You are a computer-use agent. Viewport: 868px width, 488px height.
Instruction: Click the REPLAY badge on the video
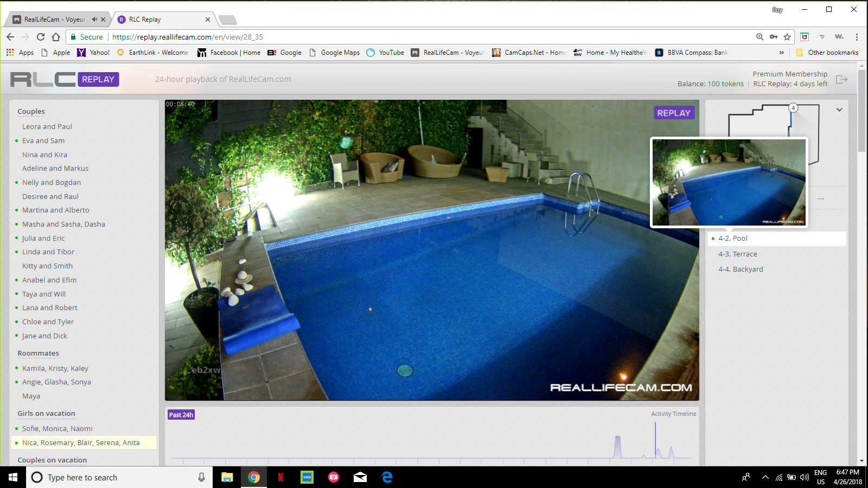point(674,113)
